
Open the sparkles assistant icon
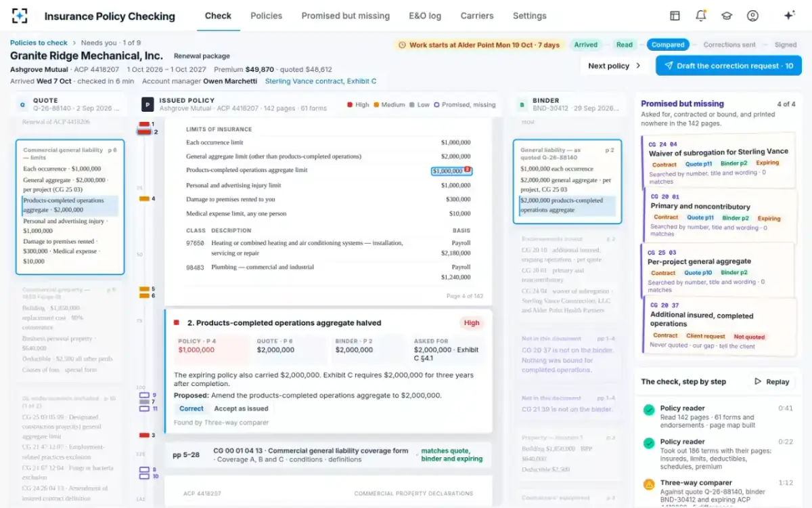[x=789, y=16]
